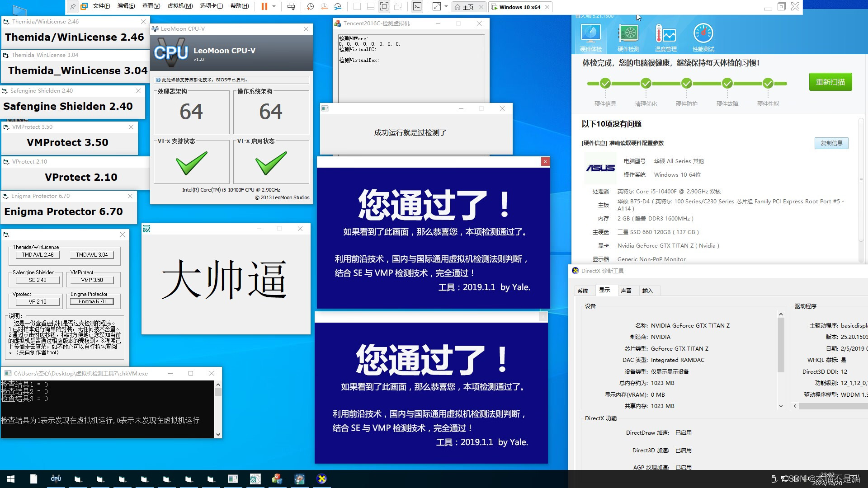Image resolution: width=868 pixels, height=488 pixels.
Task: Open the console view terminal icon
Action: pos(417,6)
